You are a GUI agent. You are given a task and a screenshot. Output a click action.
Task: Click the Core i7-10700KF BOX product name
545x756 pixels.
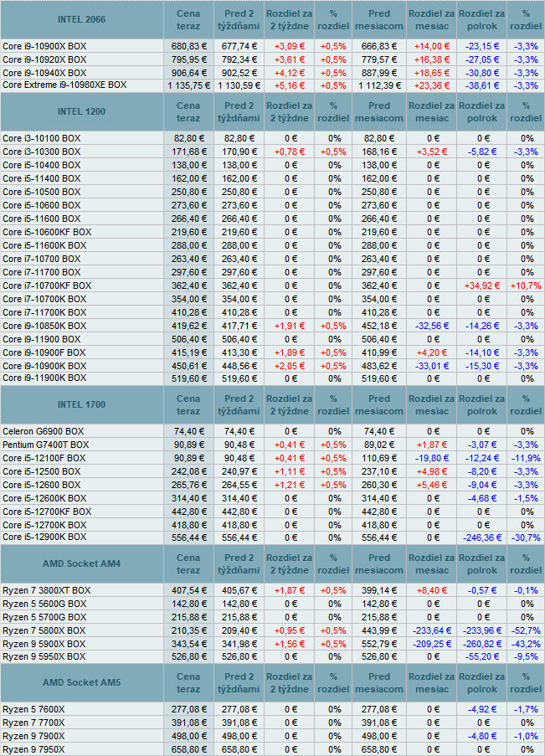(x=47, y=285)
